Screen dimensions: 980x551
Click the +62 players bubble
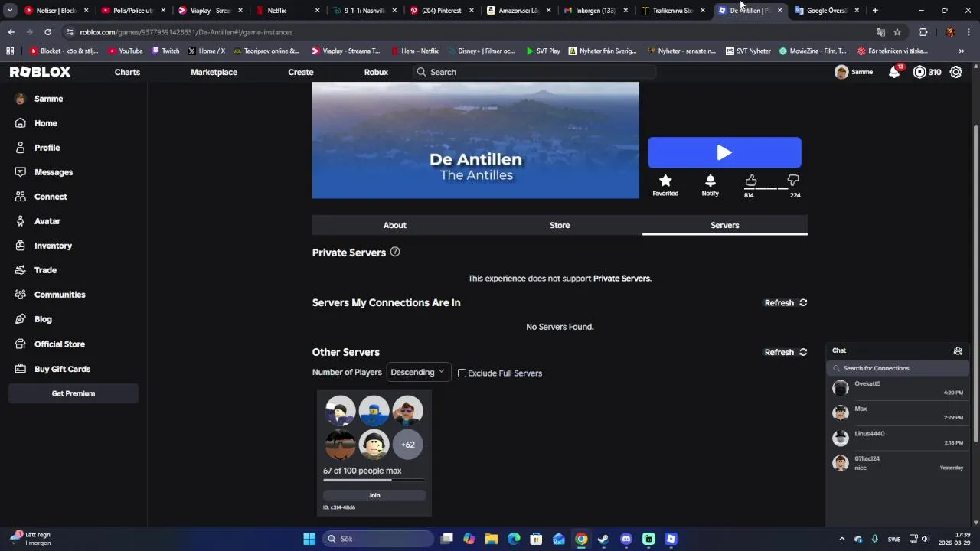[408, 445]
